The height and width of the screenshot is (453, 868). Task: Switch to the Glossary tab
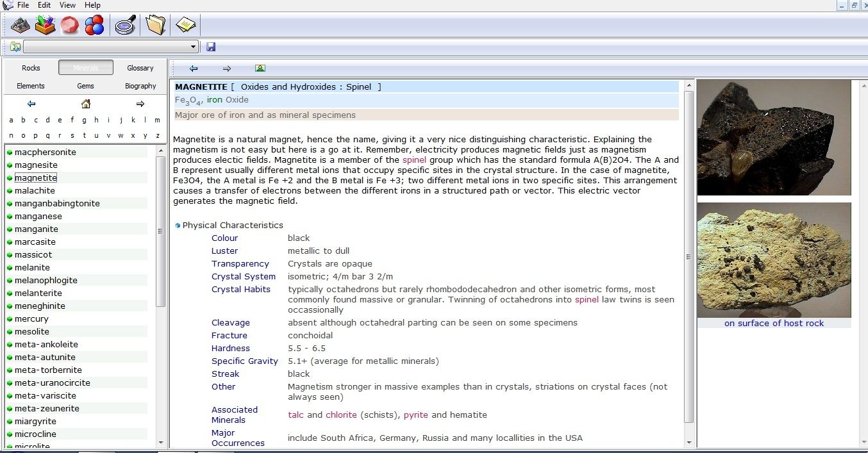(x=140, y=68)
